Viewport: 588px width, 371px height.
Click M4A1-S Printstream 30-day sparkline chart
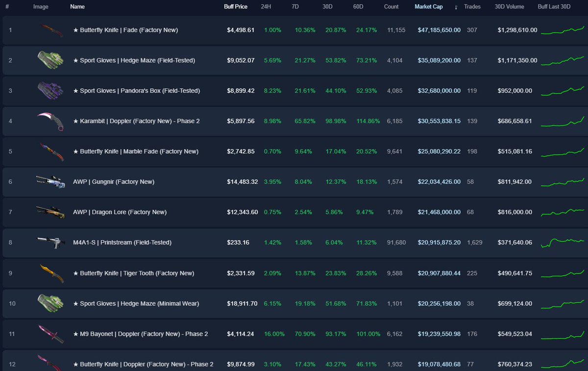coord(563,243)
